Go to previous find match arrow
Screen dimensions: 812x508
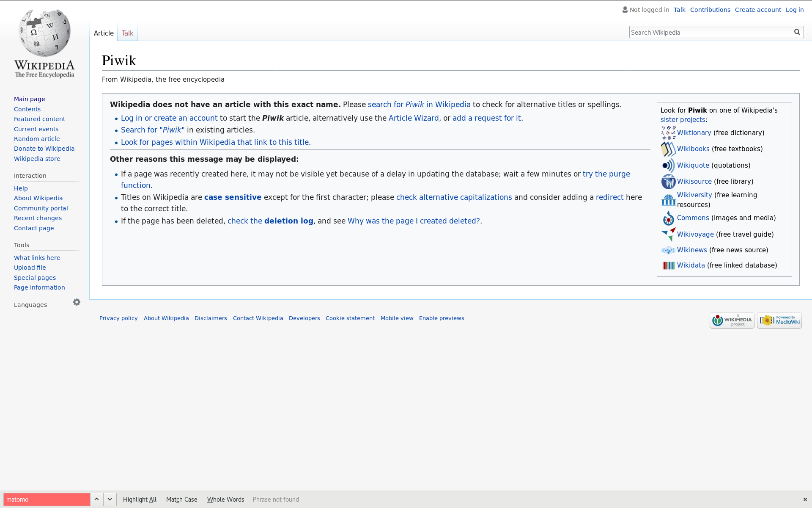(96, 500)
